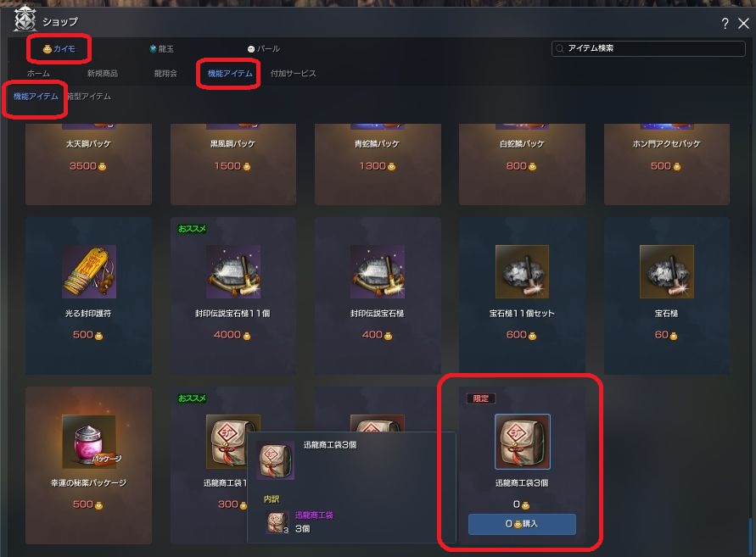Select the 箱型アイテム sub-tab

89,97
